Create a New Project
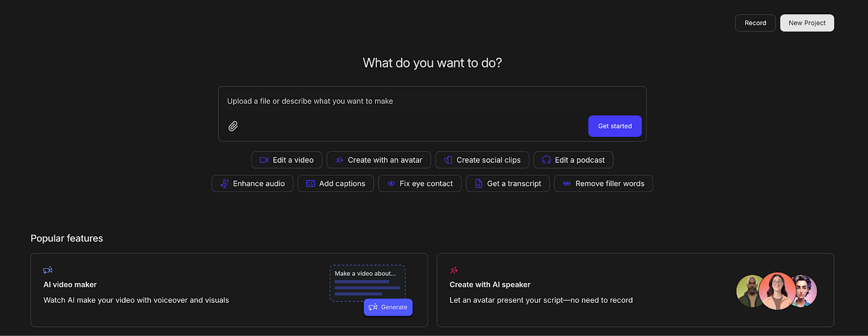The height and width of the screenshot is (336, 868). pos(807,23)
